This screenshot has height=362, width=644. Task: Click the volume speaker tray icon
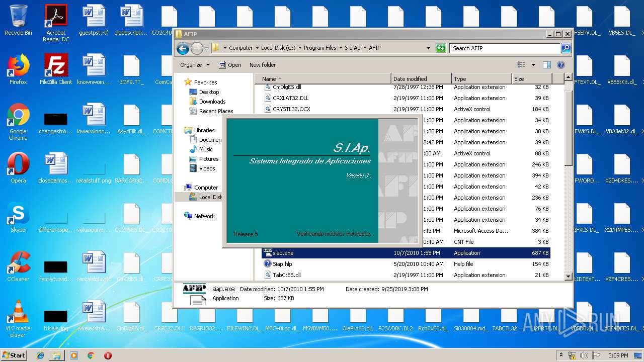(584, 355)
